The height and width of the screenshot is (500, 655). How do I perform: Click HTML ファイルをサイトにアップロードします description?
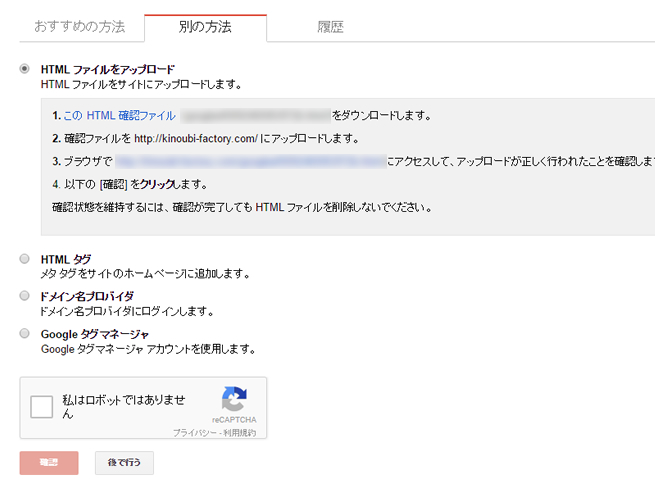tap(141, 84)
